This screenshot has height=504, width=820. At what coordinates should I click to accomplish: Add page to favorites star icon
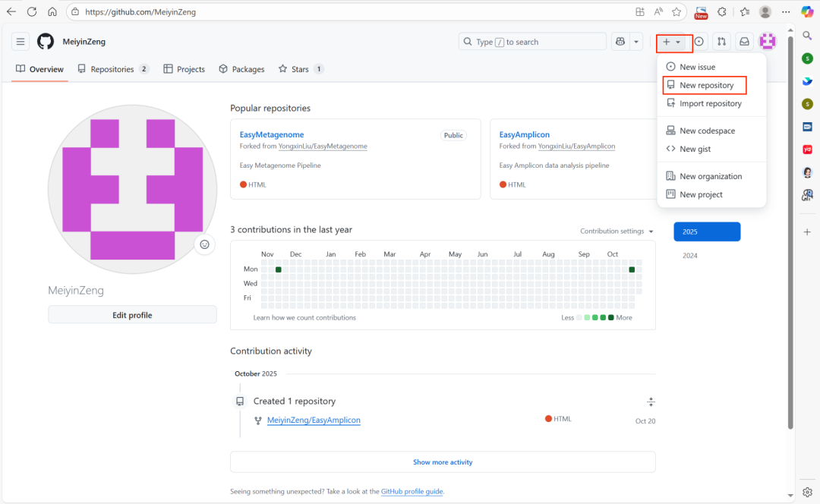tap(676, 11)
